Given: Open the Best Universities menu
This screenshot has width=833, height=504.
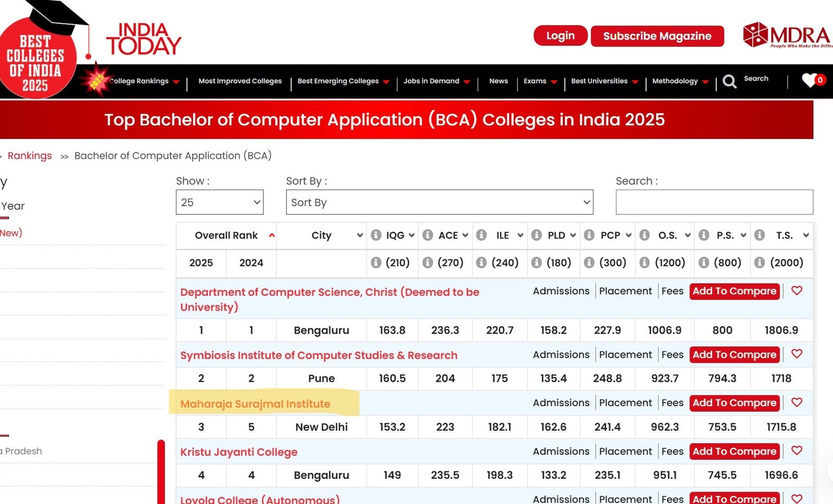Looking at the screenshot, I should click(x=605, y=81).
